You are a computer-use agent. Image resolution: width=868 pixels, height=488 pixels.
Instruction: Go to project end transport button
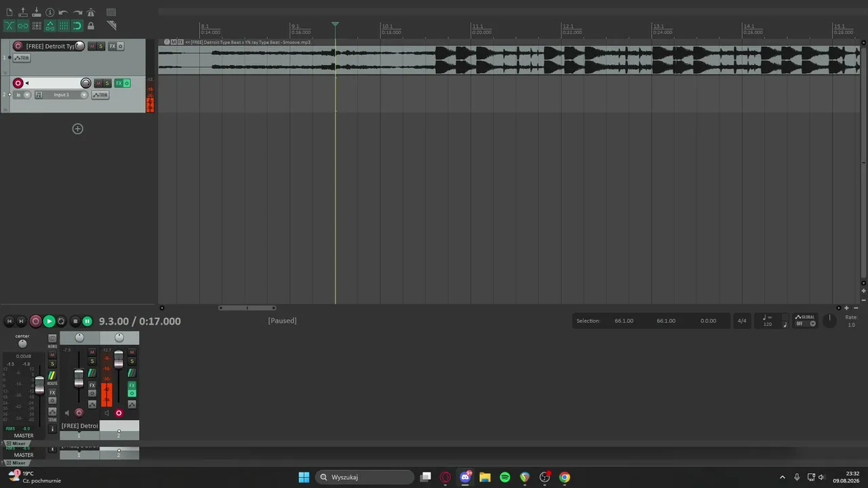(x=21, y=321)
